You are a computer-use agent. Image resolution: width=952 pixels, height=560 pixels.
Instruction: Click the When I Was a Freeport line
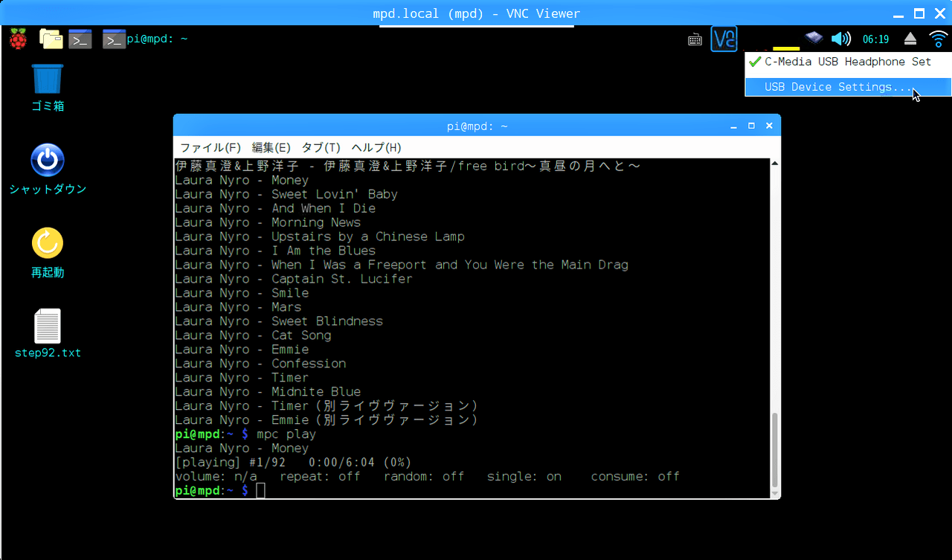click(x=402, y=265)
